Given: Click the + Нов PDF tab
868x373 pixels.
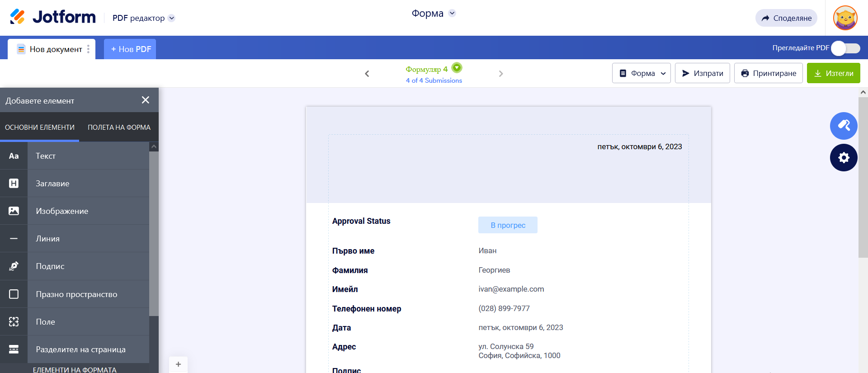Looking at the screenshot, I should (130, 49).
